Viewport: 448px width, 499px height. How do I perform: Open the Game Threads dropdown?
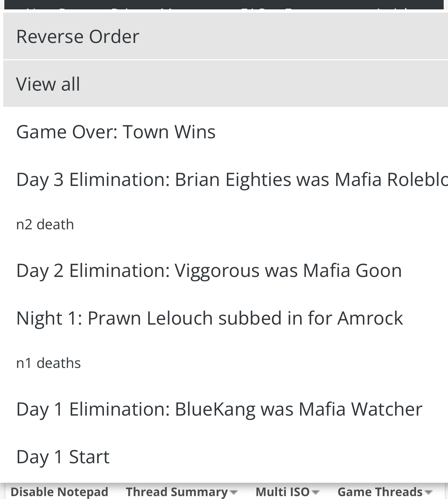[385, 492]
